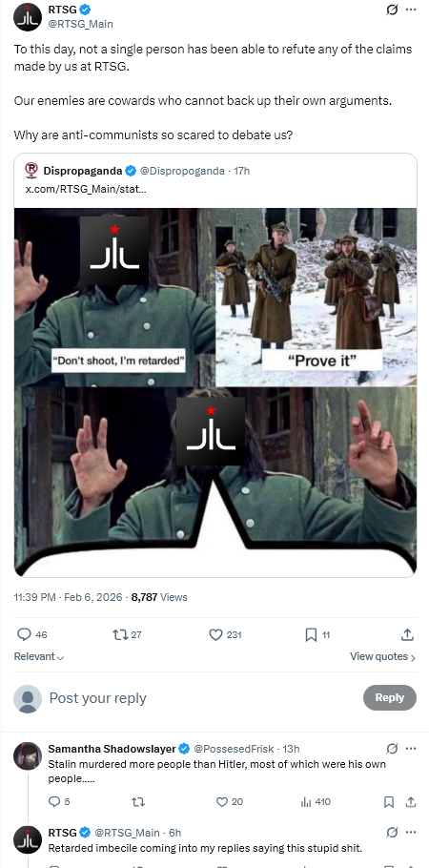
Task: Repost the tweet with 27 reposts
Action: pos(119,634)
